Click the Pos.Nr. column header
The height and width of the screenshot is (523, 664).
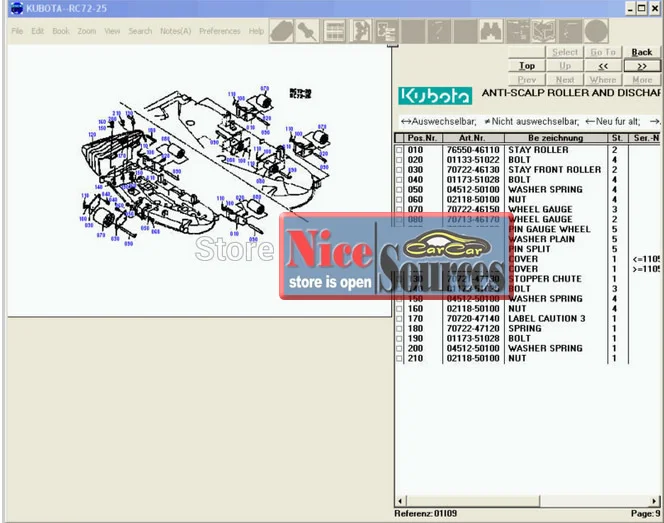coord(422,138)
